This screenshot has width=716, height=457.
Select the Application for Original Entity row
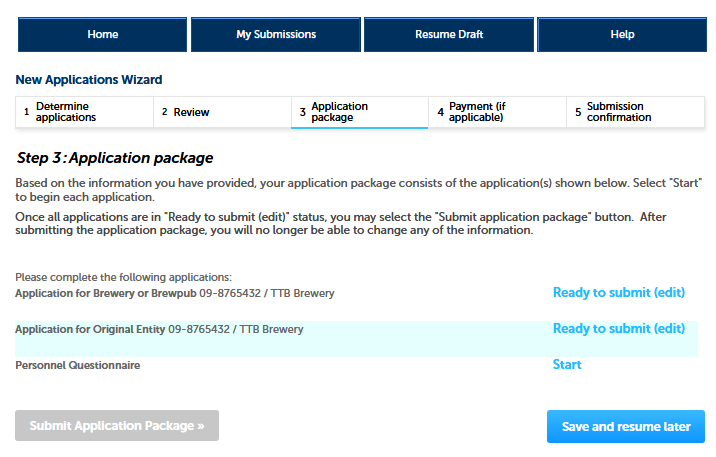(159, 329)
